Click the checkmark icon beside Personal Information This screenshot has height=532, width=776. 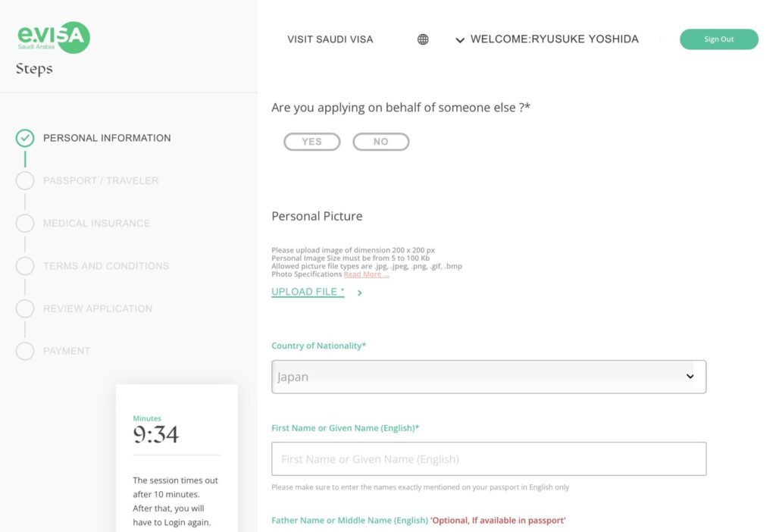[x=25, y=138]
